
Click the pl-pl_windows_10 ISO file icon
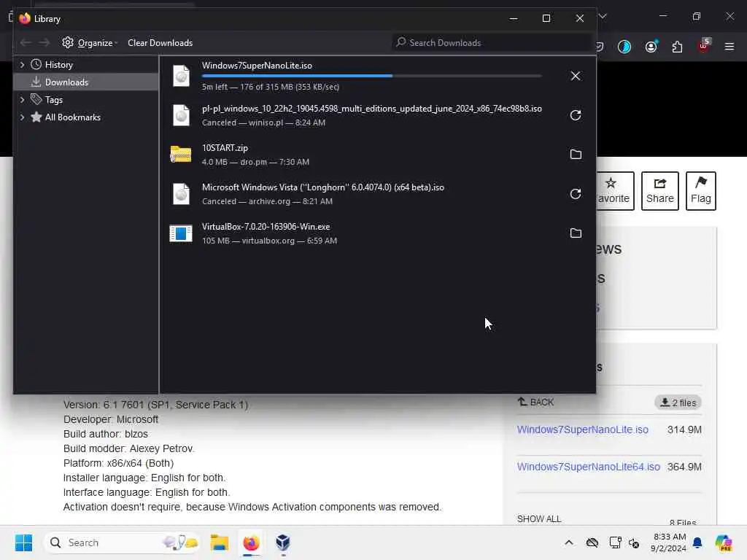[181, 115]
